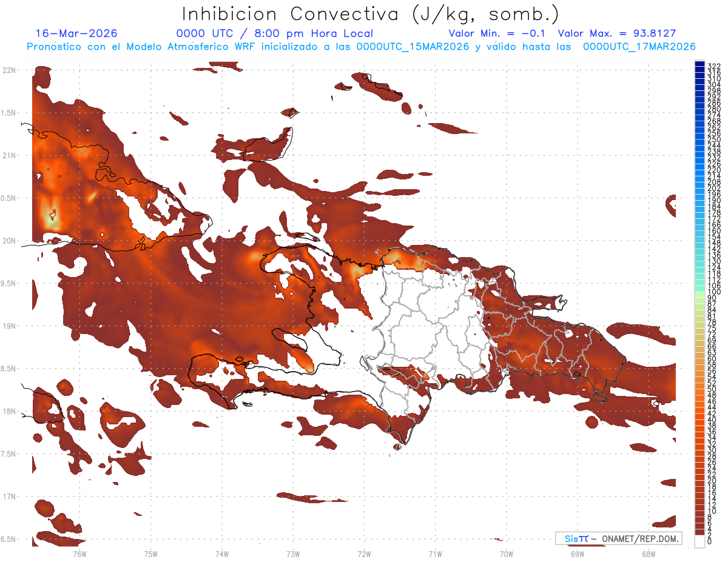Viewport: 728px width, 562px height.
Task: Click the 'ONAMET/REP.DOM.' credit label
Action: [640, 538]
